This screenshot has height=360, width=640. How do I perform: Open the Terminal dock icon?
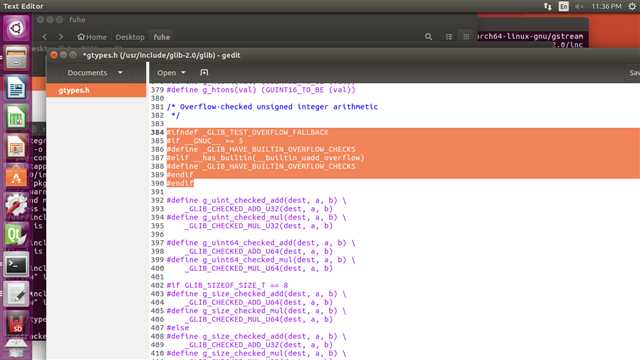tap(16, 265)
